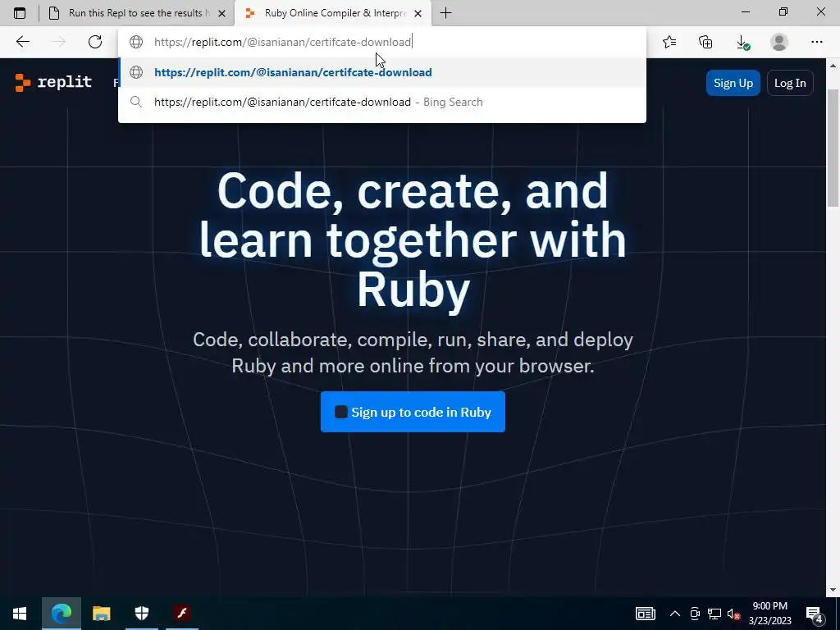Click the scrollbar up arrow
840x630 pixels.
(833, 66)
